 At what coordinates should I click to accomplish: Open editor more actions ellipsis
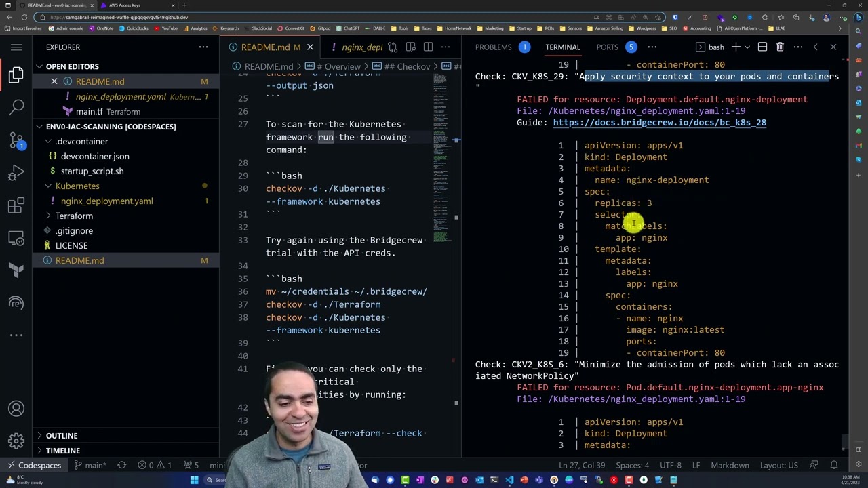point(446,47)
